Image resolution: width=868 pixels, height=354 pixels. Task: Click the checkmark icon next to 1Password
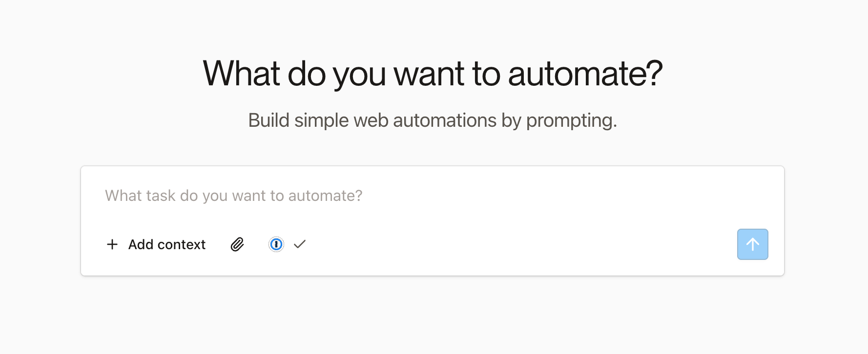click(300, 244)
